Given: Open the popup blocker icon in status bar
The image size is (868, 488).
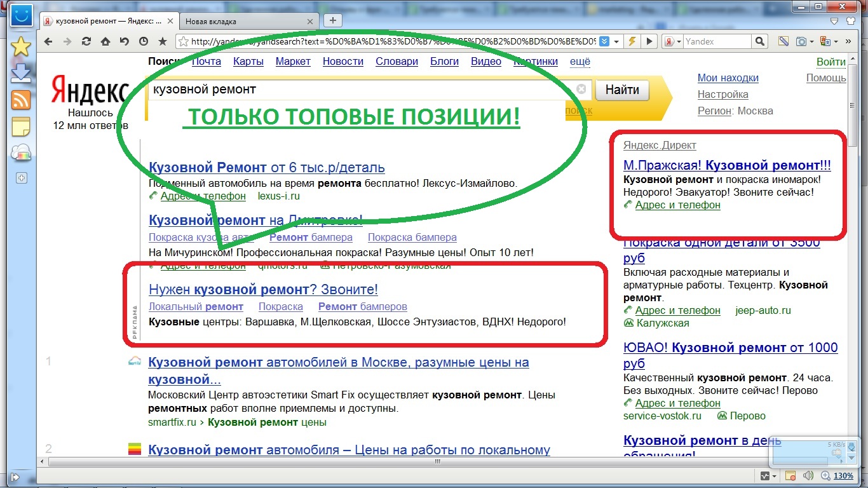Looking at the screenshot, I should [790, 475].
